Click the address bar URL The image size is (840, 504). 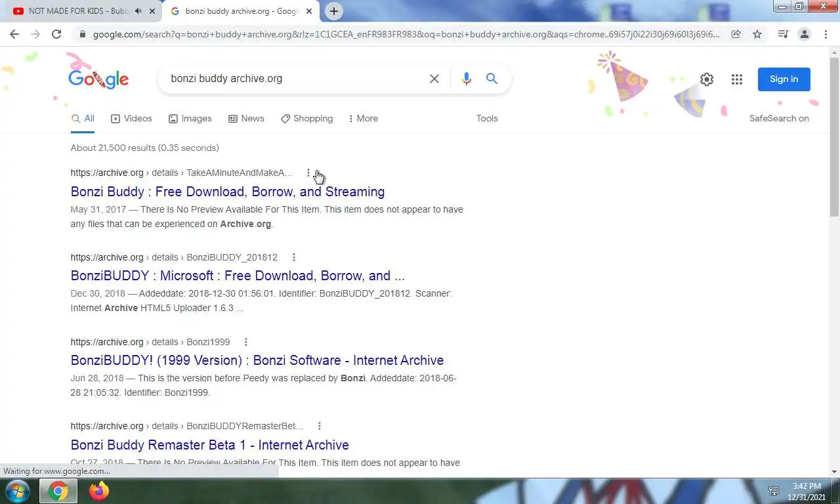coord(406,34)
